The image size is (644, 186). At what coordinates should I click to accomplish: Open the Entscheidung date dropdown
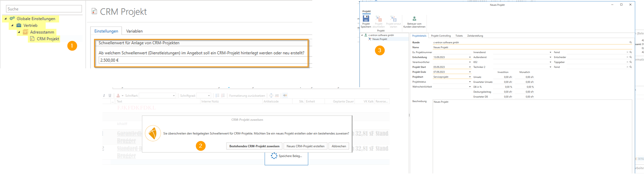[x=470, y=57]
